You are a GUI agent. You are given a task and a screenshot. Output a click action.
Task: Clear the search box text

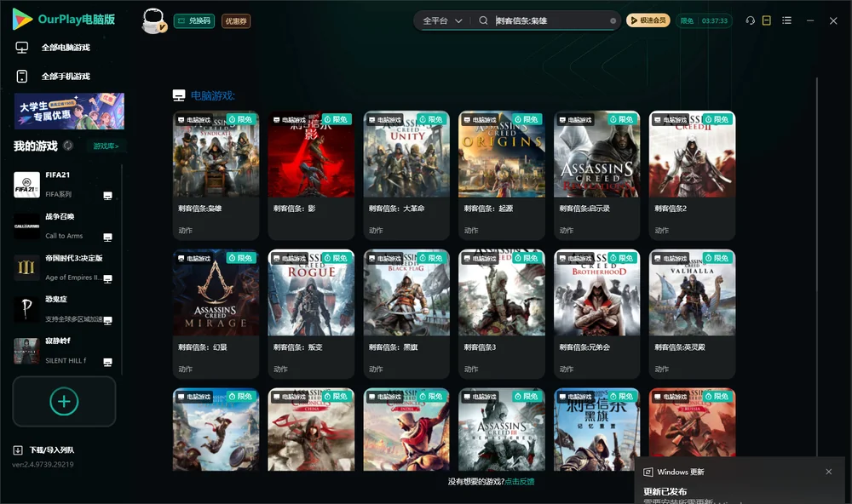[613, 20]
